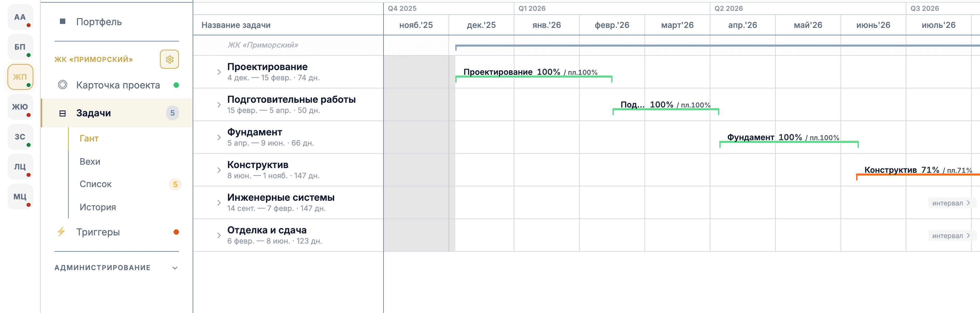Open the ЗС project avatar

coord(20,137)
